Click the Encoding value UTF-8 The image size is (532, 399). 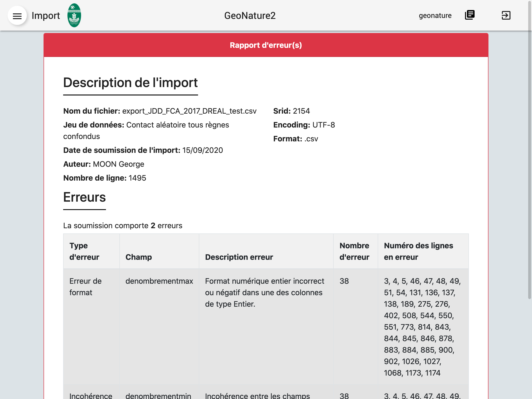(323, 125)
